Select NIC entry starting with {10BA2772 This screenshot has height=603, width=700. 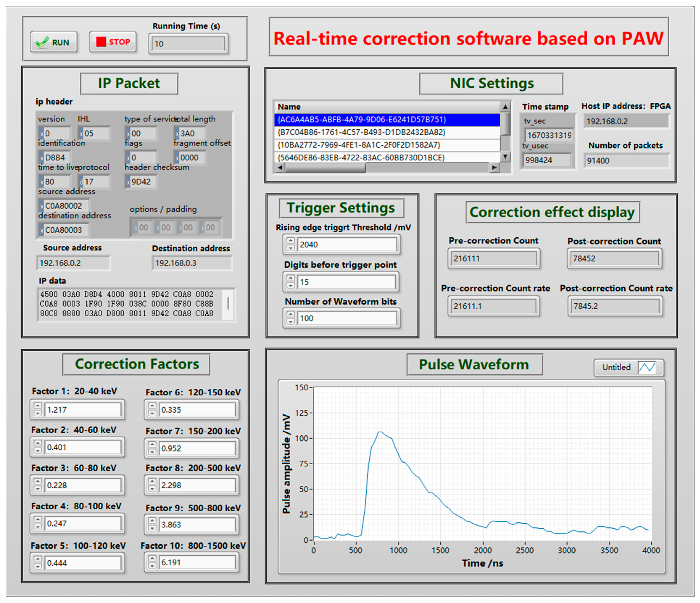(x=359, y=145)
